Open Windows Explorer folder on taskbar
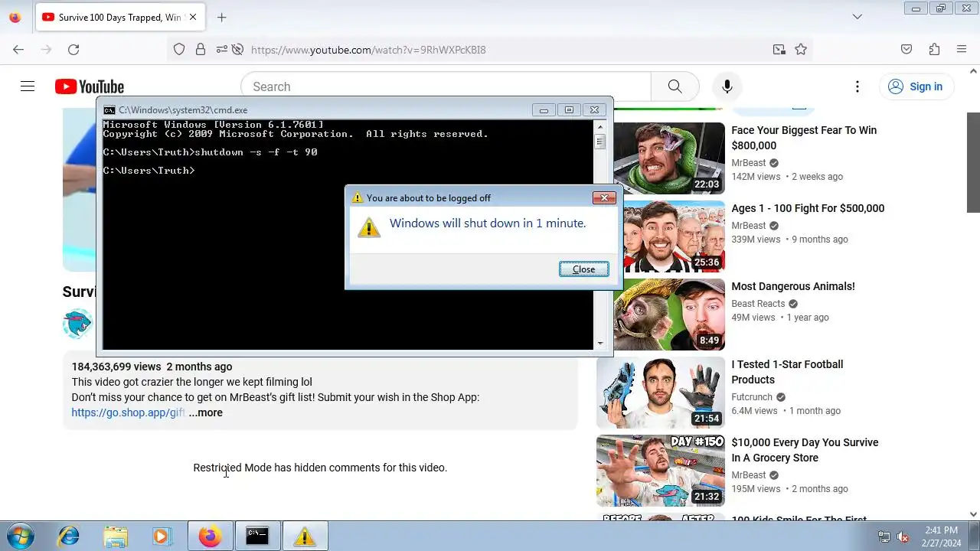The image size is (980, 551). click(x=116, y=536)
